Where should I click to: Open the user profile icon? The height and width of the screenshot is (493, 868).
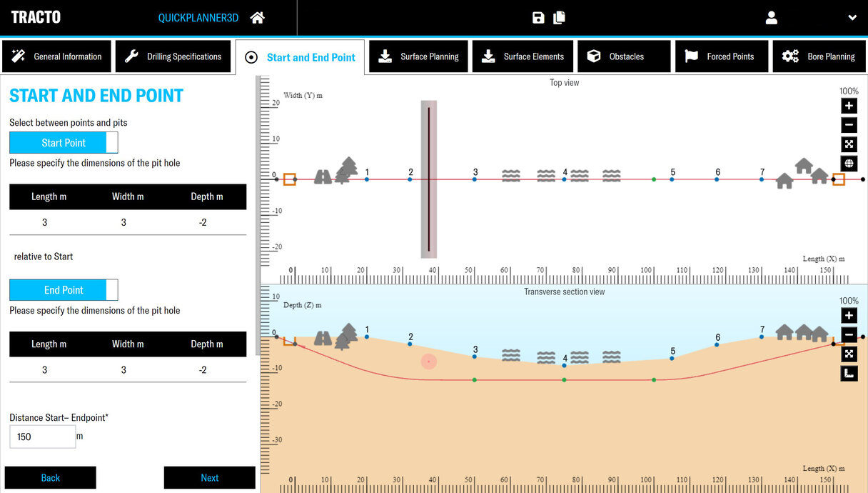pyautogui.click(x=771, y=18)
